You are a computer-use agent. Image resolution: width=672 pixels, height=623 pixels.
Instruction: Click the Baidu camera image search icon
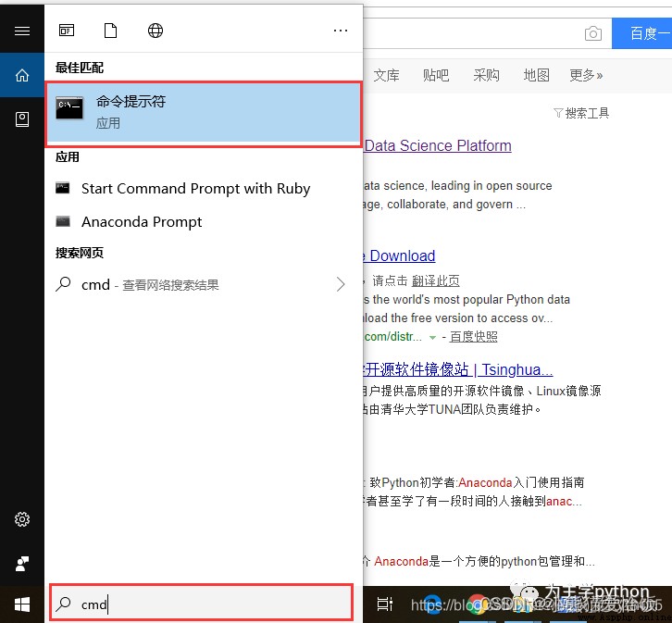pos(593,33)
